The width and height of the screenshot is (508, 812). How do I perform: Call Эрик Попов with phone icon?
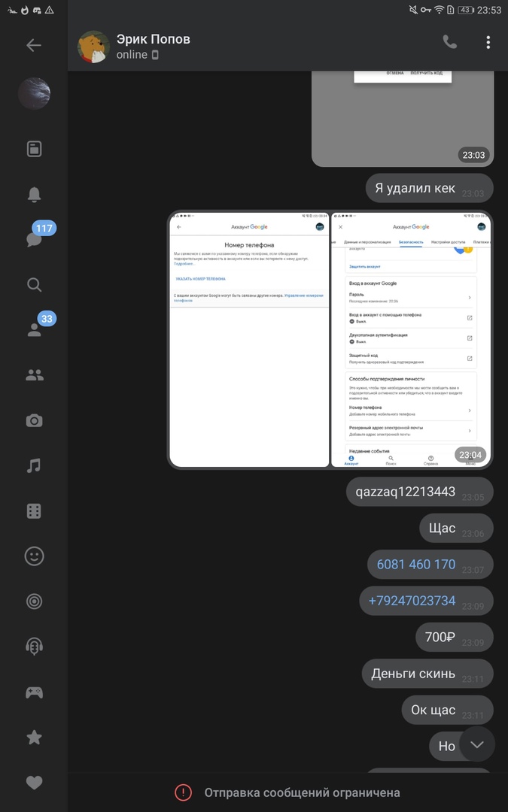click(449, 42)
